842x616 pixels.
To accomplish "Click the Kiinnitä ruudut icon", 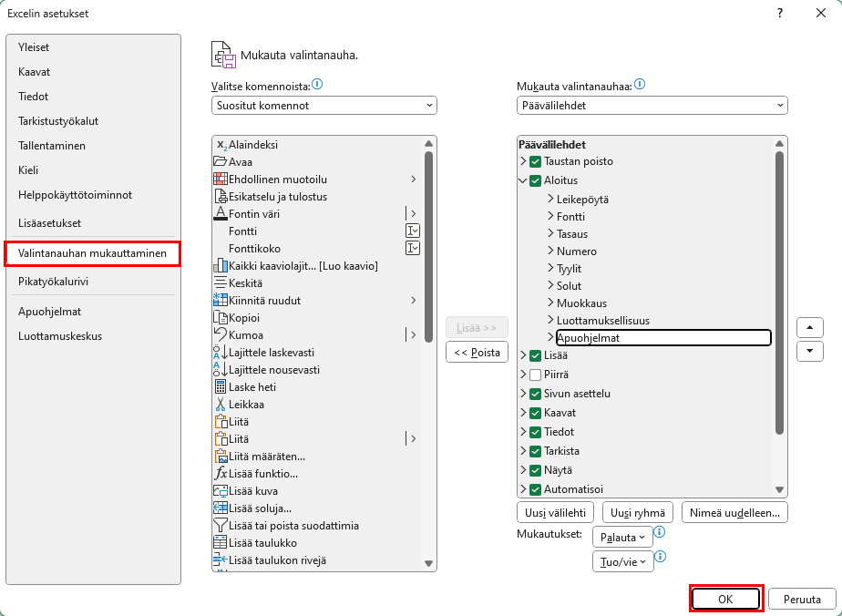I will pyautogui.click(x=221, y=300).
